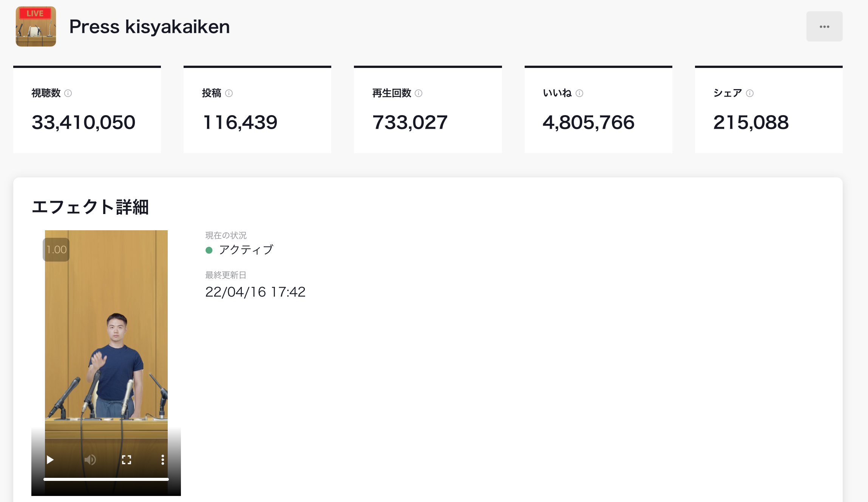Click the 1.00 speed badge on video
The height and width of the screenshot is (502, 868).
click(56, 249)
